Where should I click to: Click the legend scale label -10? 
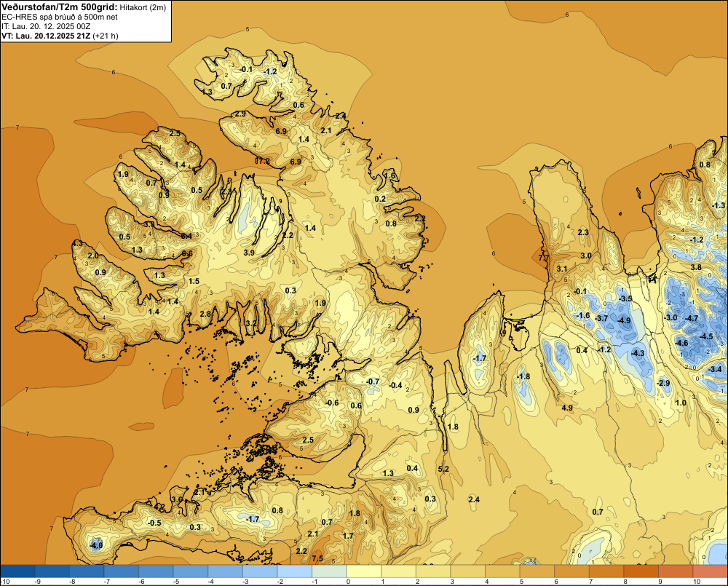pyautogui.click(x=6, y=582)
